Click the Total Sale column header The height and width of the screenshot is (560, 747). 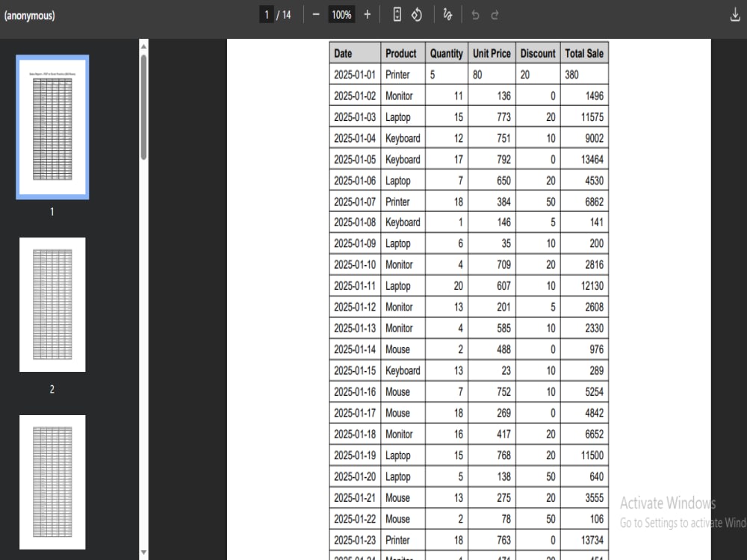click(584, 53)
